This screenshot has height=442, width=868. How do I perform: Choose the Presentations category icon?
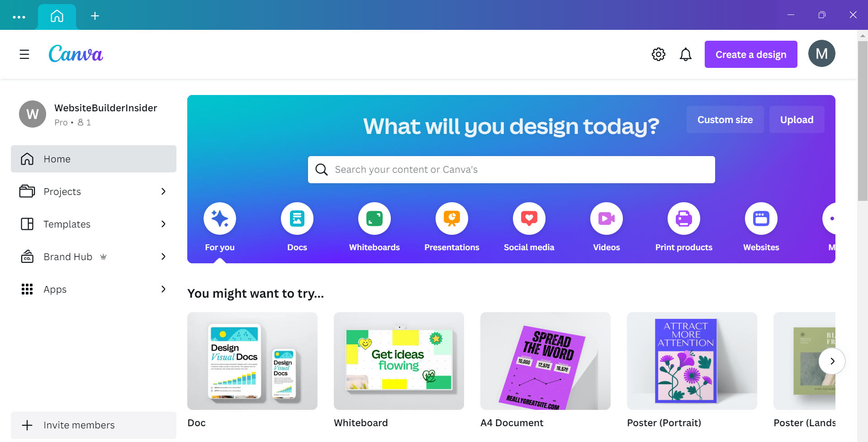point(451,219)
